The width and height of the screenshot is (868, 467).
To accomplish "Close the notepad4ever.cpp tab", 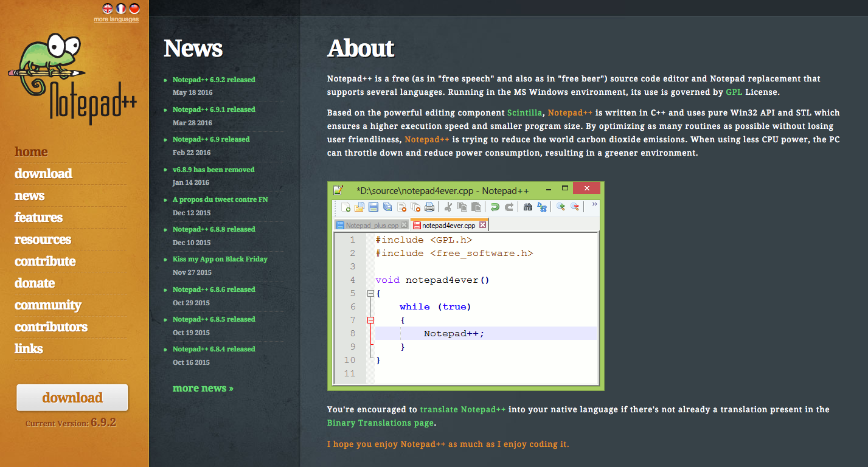I will [x=482, y=225].
